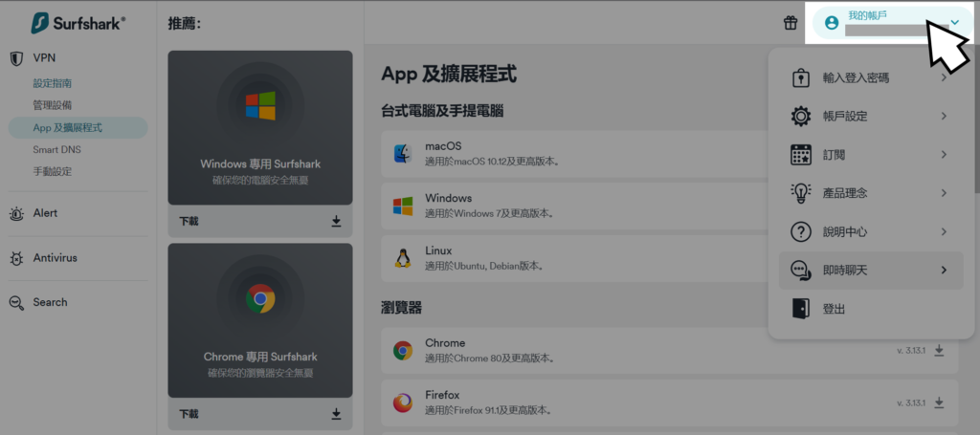Open the Search section
Viewport: 980px width, 435px height.
(x=50, y=302)
